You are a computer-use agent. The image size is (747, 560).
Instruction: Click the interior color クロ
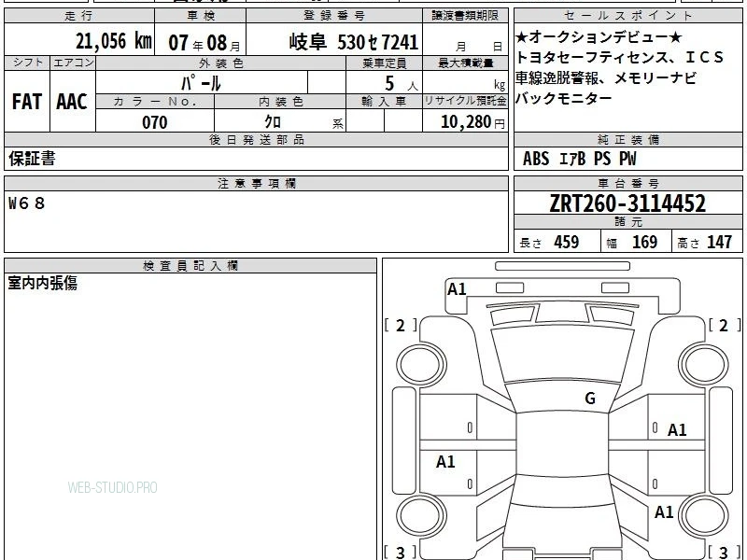point(273,122)
